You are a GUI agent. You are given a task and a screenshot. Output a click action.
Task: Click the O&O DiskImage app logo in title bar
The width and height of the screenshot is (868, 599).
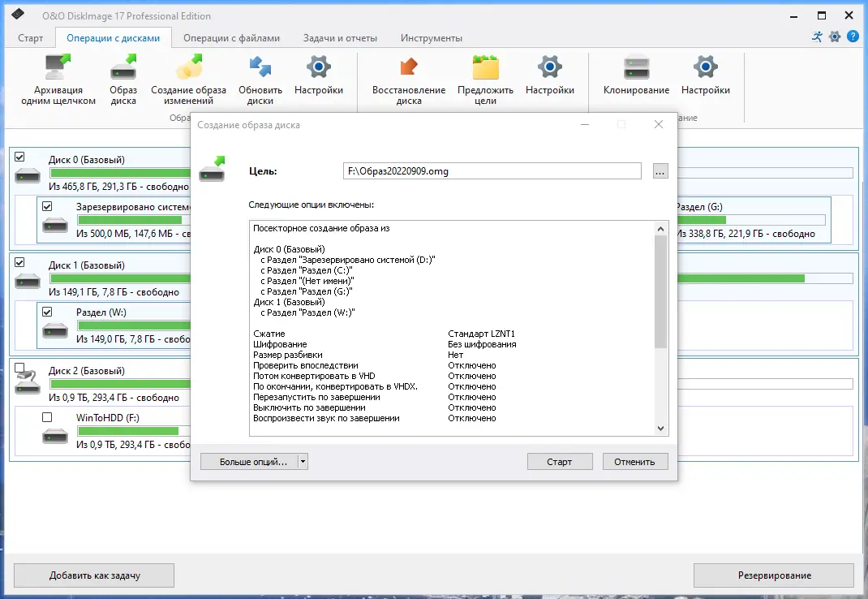(x=18, y=13)
